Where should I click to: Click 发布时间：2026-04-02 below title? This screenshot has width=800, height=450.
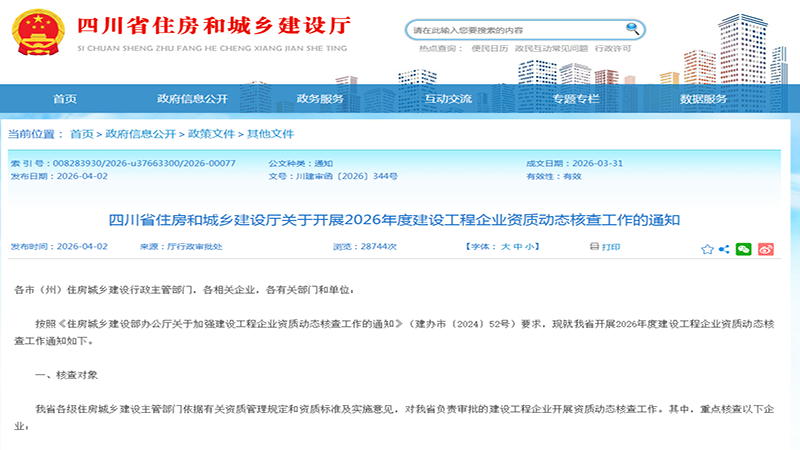pos(59,246)
